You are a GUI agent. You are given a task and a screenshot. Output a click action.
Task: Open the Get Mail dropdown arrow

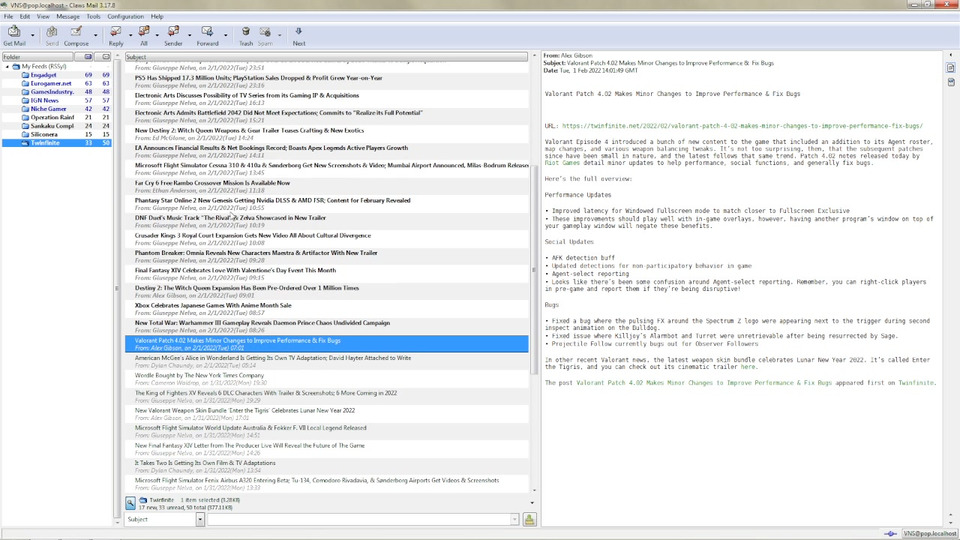point(32,36)
